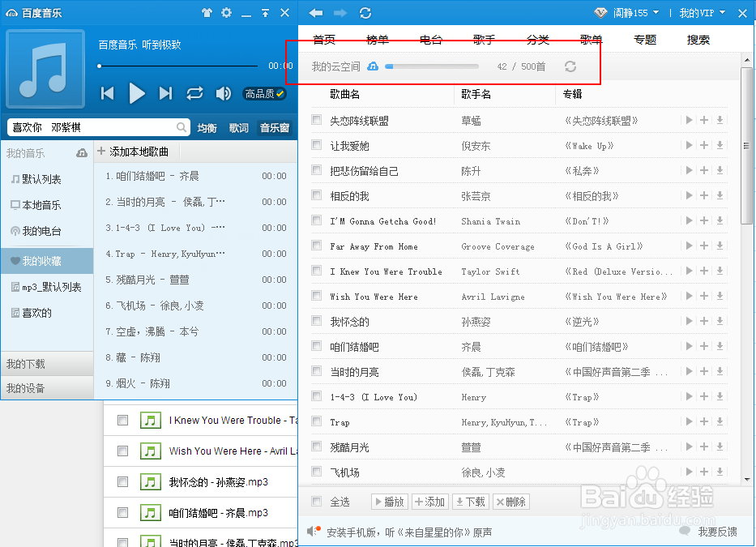Expand the 我的设备 section
Screen dimensions: 756x547
click(47, 388)
